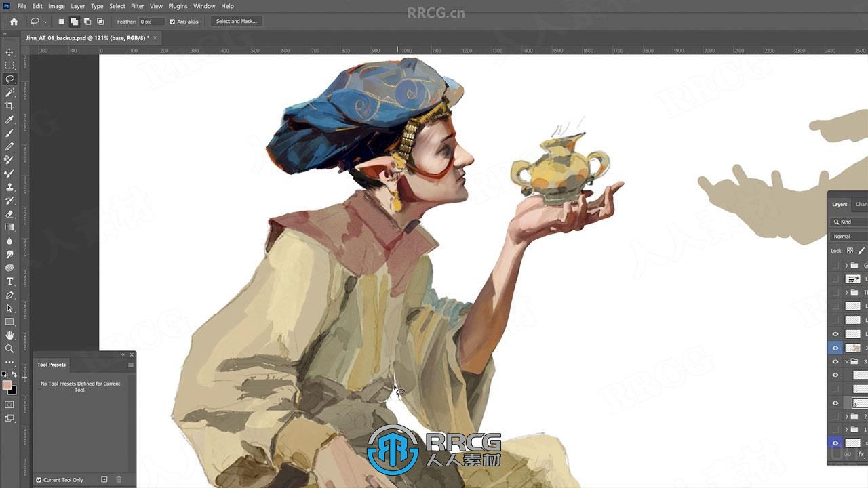Toggle Anti-alias checkbox
The image size is (868, 488).
[x=172, y=22]
